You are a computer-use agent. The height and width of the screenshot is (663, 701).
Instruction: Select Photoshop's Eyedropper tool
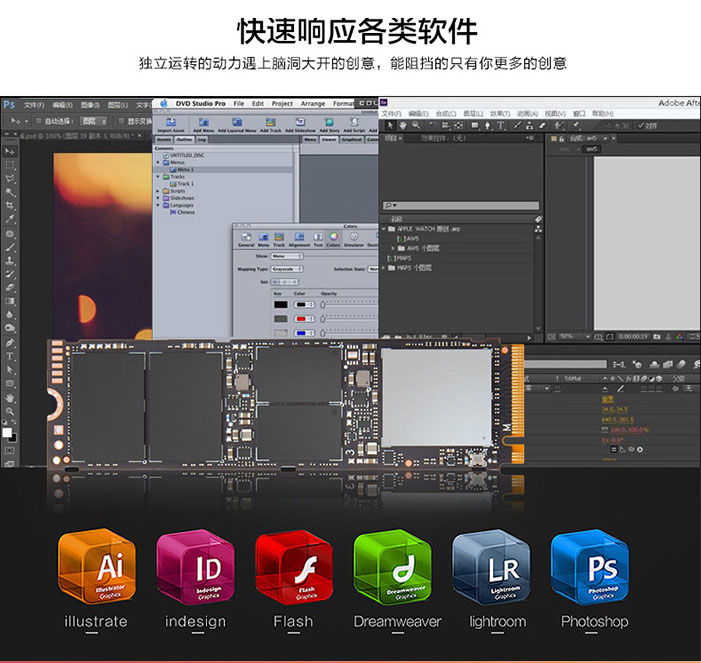pyautogui.click(x=9, y=219)
